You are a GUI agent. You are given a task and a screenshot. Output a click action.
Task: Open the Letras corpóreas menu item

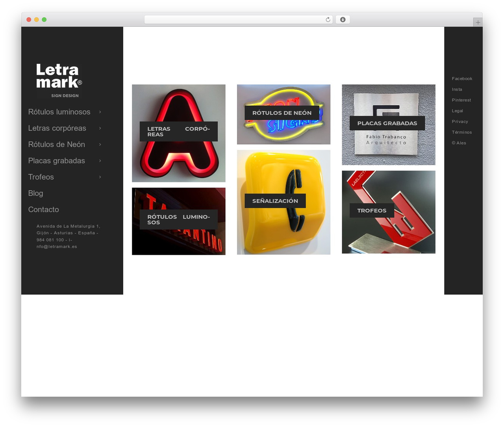pyautogui.click(x=57, y=128)
